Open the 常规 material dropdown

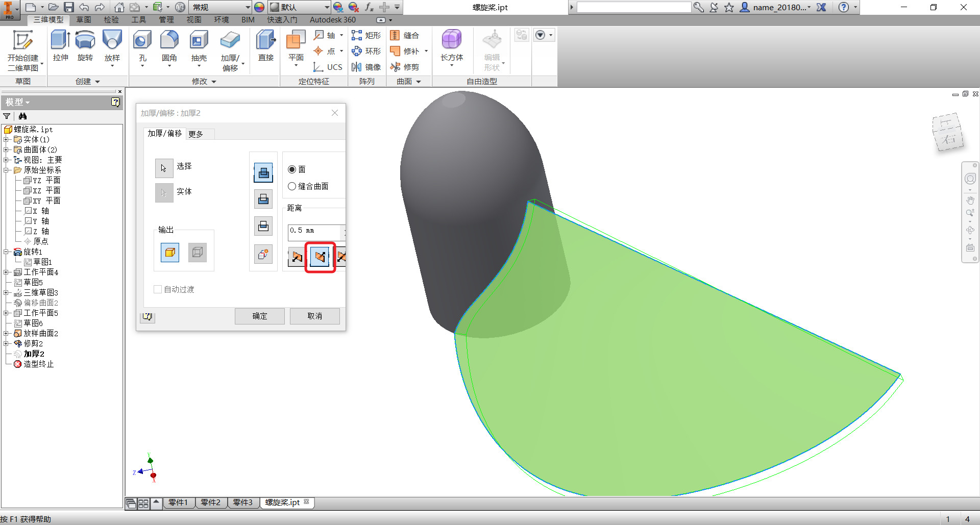tap(220, 7)
